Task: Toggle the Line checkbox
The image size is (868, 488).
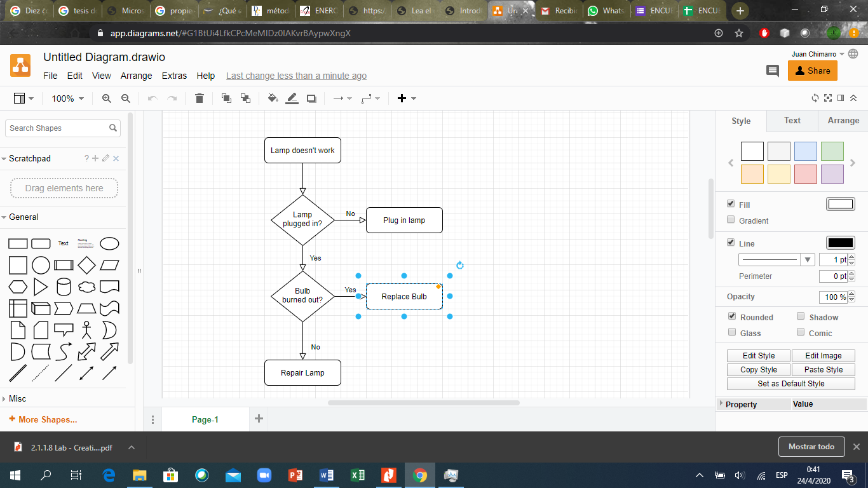Action: 731,243
